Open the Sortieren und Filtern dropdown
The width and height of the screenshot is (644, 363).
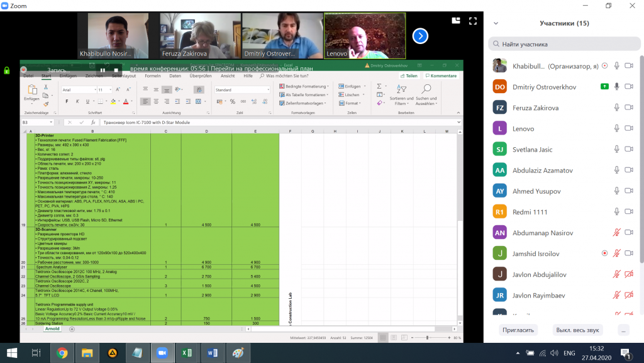(x=402, y=95)
